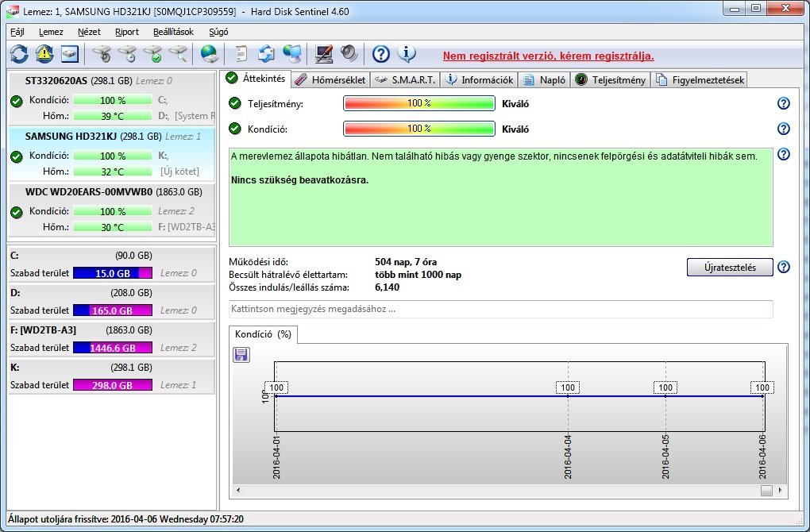Select the Kondíció (%) chart tab
Viewport: 810px width, 532px height.
[263, 334]
